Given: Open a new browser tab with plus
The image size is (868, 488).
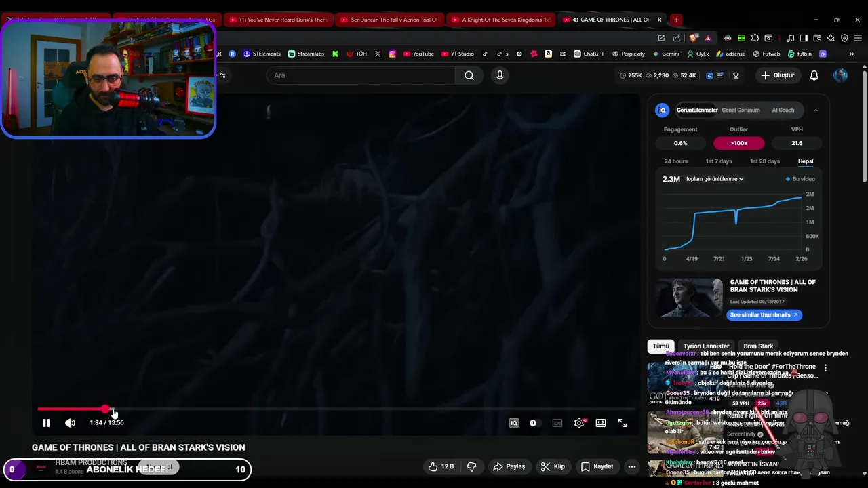Looking at the screenshot, I should [x=676, y=20].
